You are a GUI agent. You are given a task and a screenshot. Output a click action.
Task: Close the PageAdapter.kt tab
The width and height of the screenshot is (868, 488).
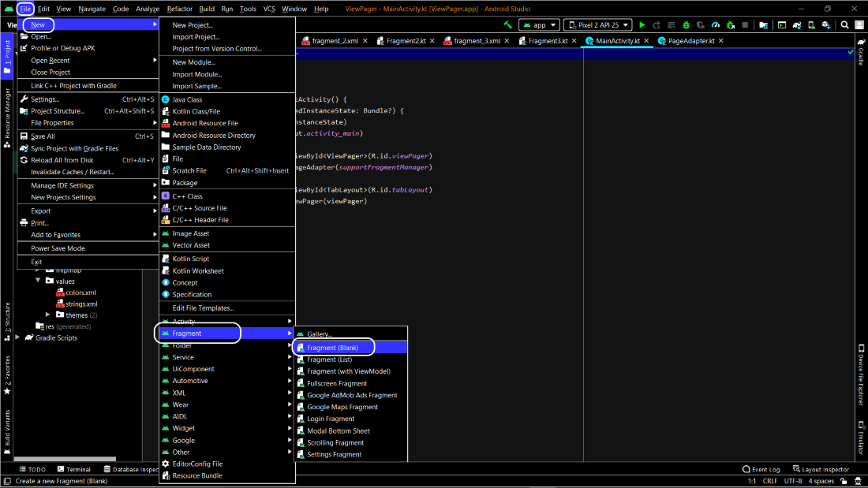(x=720, y=41)
